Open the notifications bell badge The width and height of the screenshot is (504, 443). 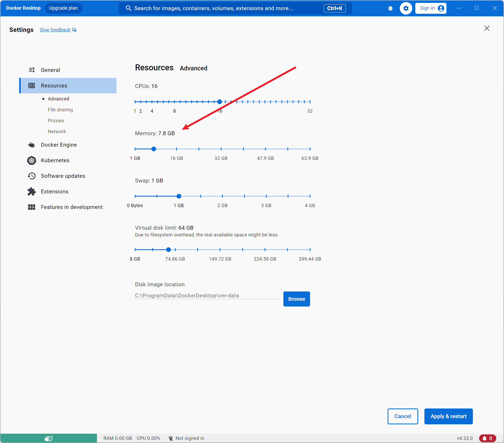pos(487,438)
